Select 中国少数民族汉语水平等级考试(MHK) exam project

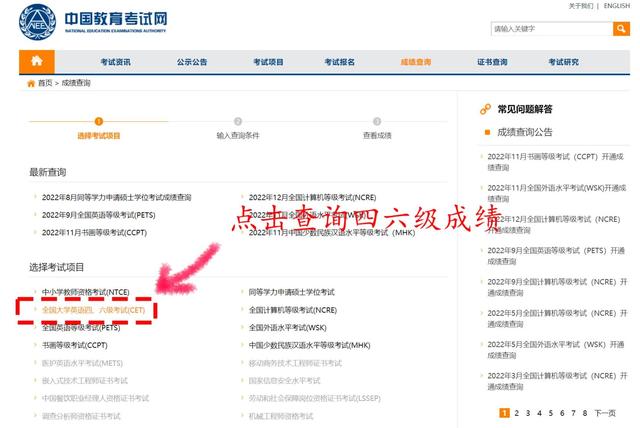(x=309, y=345)
